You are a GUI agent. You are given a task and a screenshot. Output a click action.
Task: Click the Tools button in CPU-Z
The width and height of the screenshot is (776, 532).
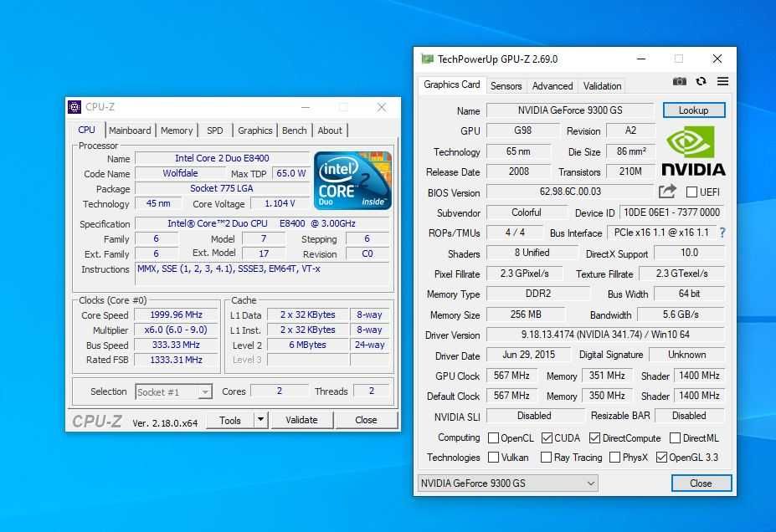tap(230, 420)
